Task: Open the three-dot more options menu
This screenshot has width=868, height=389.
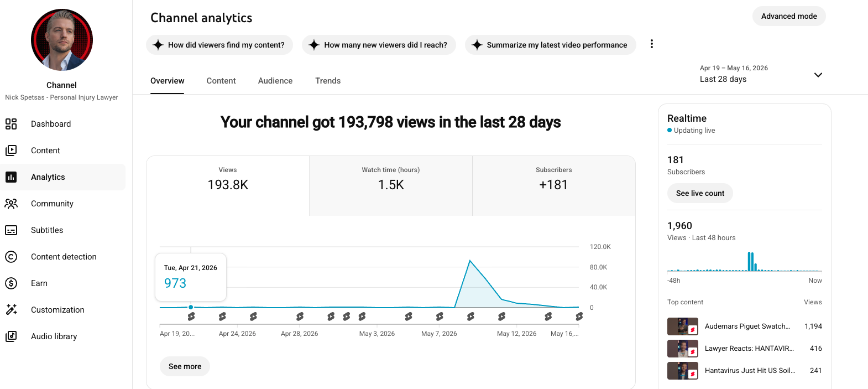Action: click(x=652, y=44)
